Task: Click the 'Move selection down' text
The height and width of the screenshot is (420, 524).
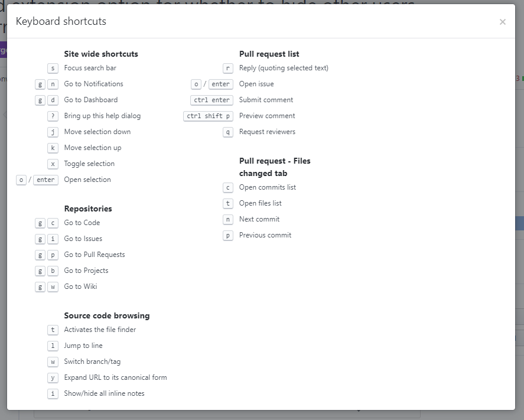Action: [x=97, y=132]
